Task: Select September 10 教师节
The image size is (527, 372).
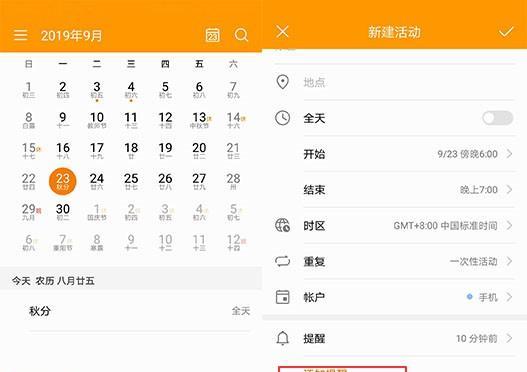Action: [97, 120]
